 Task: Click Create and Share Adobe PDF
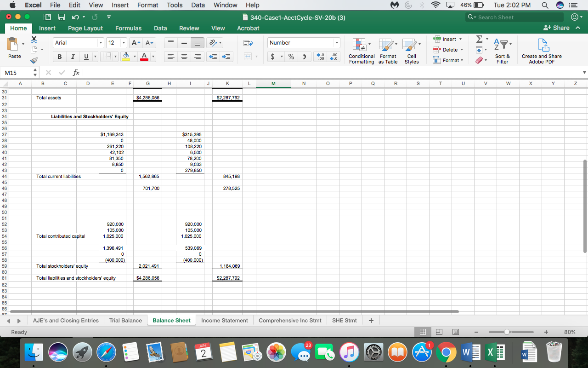[x=542, y=51]
